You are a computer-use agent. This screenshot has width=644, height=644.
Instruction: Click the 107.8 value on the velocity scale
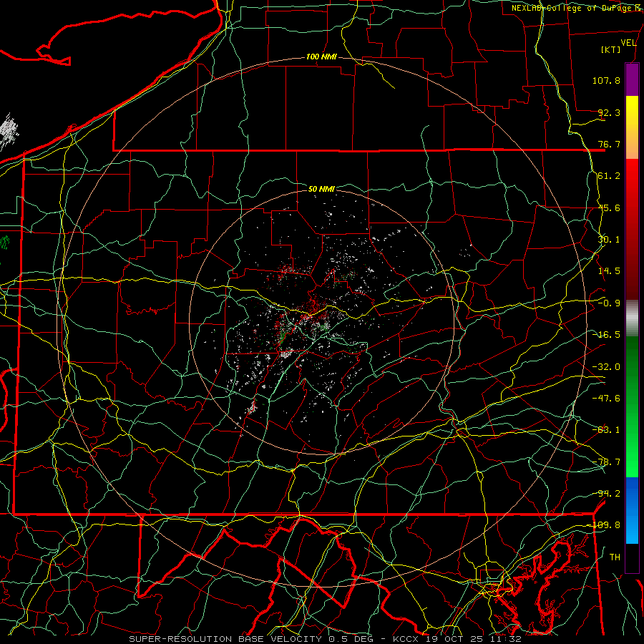pos(606,80)
